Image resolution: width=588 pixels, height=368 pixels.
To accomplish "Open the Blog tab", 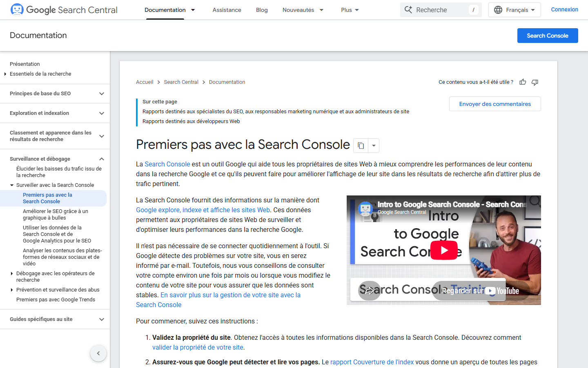I will click(x=262, y=10).
